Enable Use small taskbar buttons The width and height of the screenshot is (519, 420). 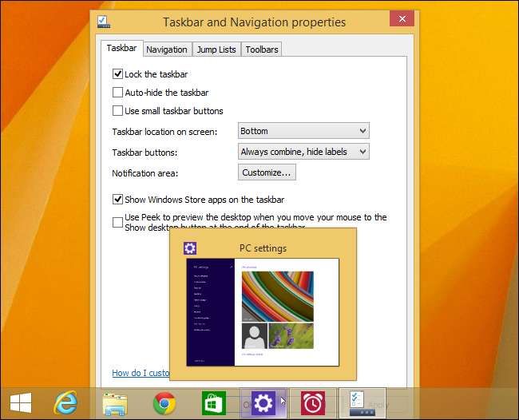(118, 111)
